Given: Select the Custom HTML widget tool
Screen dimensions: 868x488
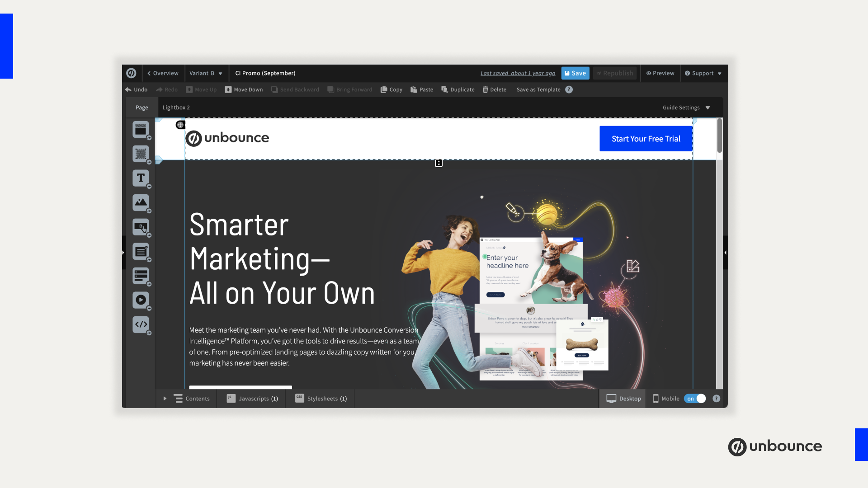Looking at the screenshot, I should (x=141, y=324).
